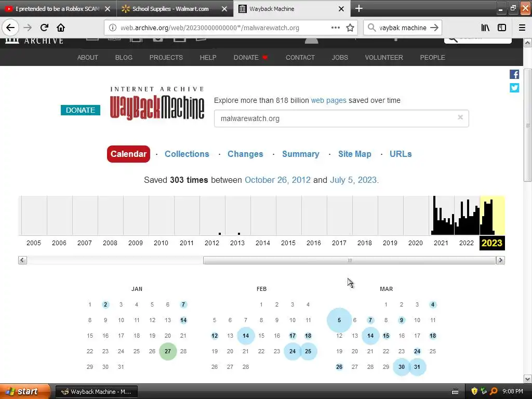The image size is (532, 399).
Task: Open a new browser tab
Action: [359, 8]
